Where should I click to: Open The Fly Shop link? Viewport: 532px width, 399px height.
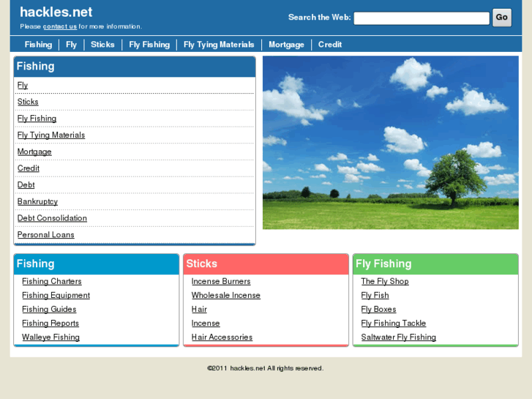point(385,282)
